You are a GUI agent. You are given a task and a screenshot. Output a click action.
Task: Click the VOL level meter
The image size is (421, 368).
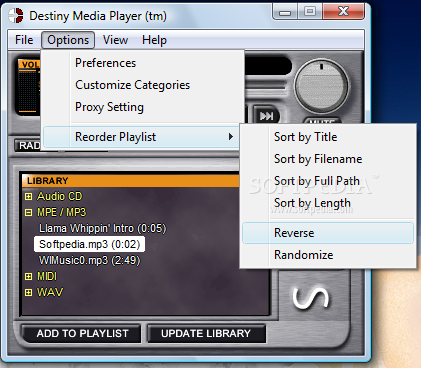coord(28,87)
